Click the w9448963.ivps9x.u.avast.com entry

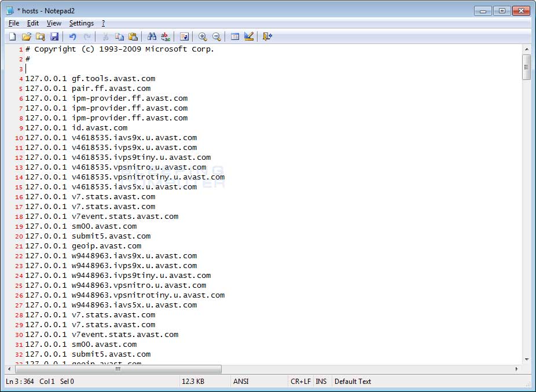tap(134, 266)
